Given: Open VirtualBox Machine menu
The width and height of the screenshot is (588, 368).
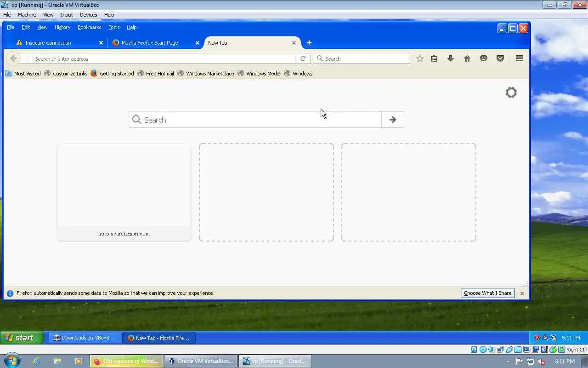Looking at the screenshot, I should click(x=27, y=15).
